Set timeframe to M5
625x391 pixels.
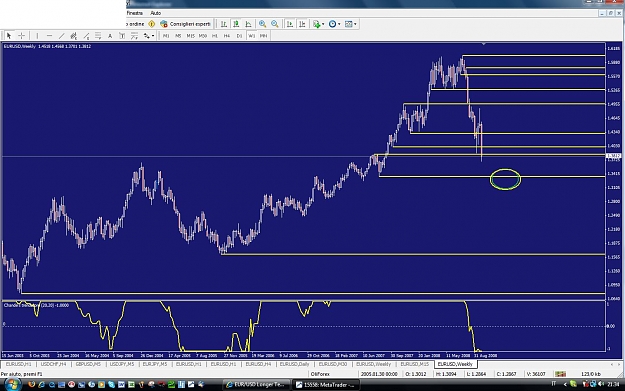178,36
